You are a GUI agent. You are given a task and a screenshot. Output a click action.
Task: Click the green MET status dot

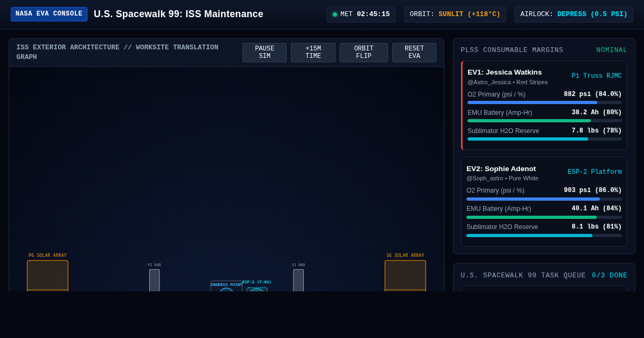point(335,14)
